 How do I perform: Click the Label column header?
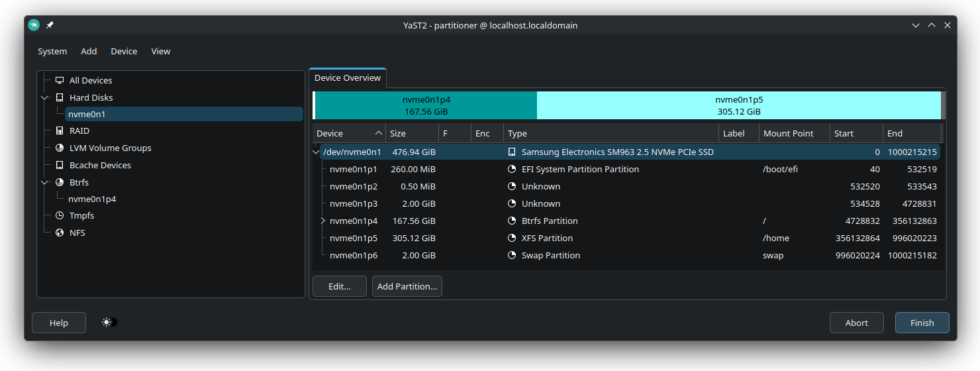click(x=739, y=133)
